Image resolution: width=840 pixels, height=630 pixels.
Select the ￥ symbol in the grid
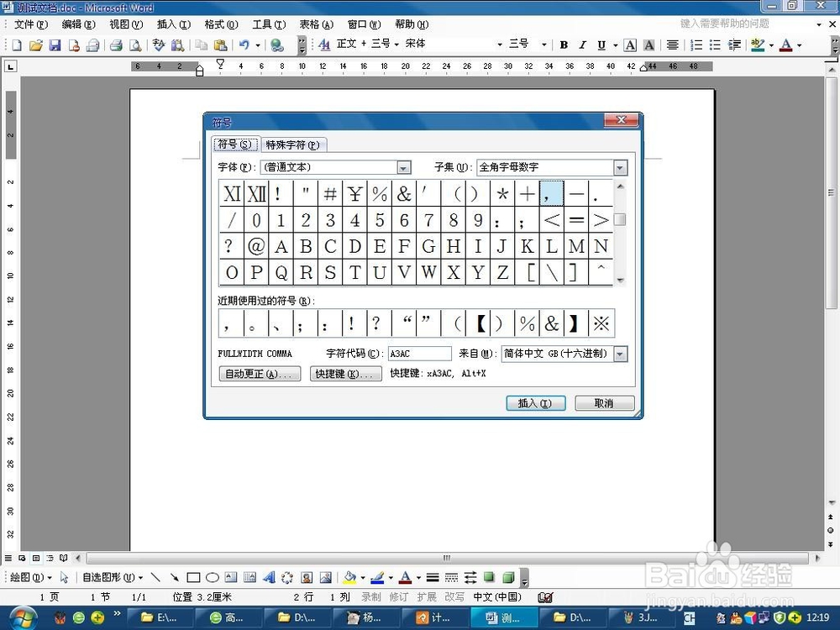(354, 194)
